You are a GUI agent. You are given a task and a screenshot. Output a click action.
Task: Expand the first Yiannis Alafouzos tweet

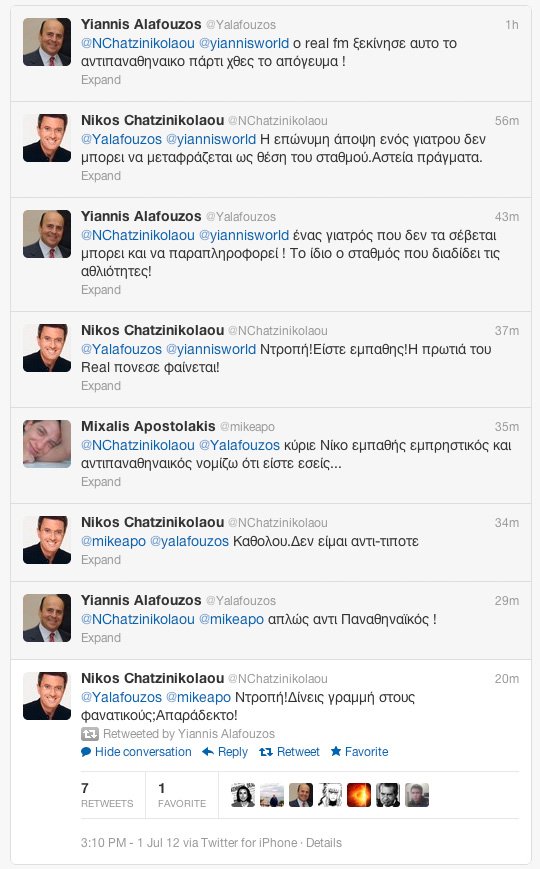coord(101,80)
